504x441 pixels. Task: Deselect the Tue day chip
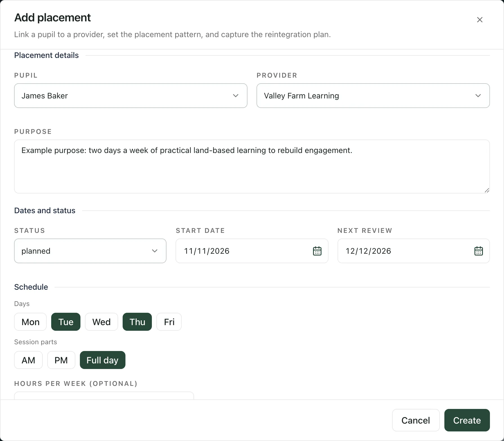[66, 322]
